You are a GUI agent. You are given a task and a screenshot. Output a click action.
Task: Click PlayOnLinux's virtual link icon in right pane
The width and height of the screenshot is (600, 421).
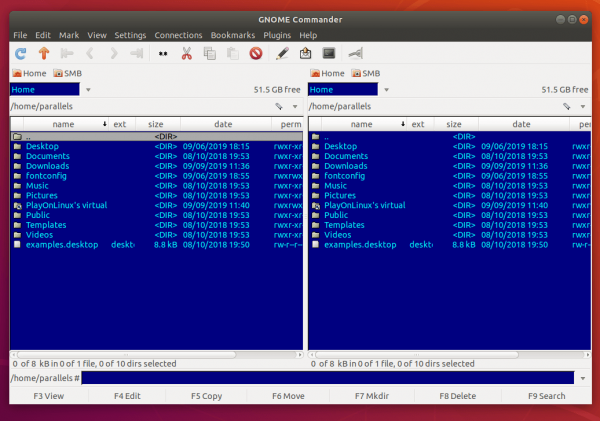[316, 206]
